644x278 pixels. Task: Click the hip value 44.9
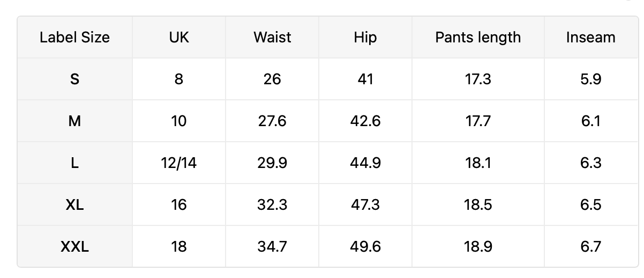365,163
